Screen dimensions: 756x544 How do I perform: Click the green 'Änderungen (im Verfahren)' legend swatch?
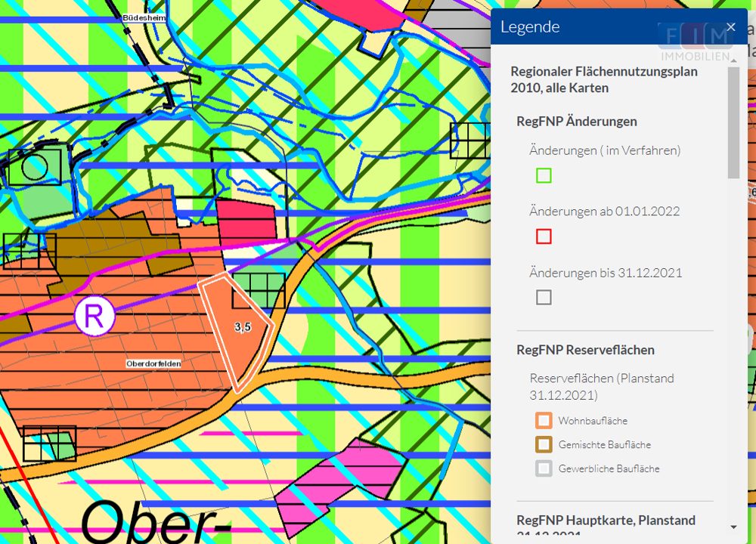tap(544, 175)
